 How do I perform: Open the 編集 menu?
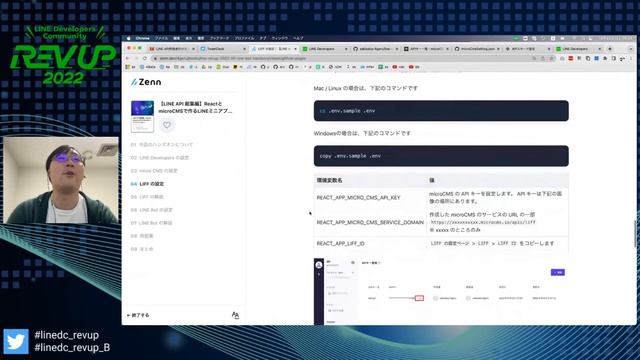176,38
